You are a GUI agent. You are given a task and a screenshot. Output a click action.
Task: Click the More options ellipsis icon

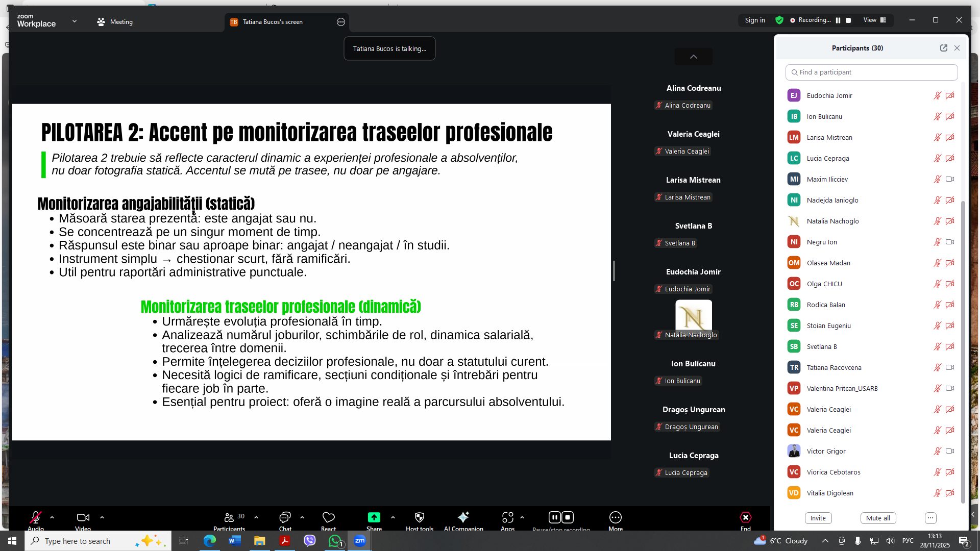click(615, 517)
